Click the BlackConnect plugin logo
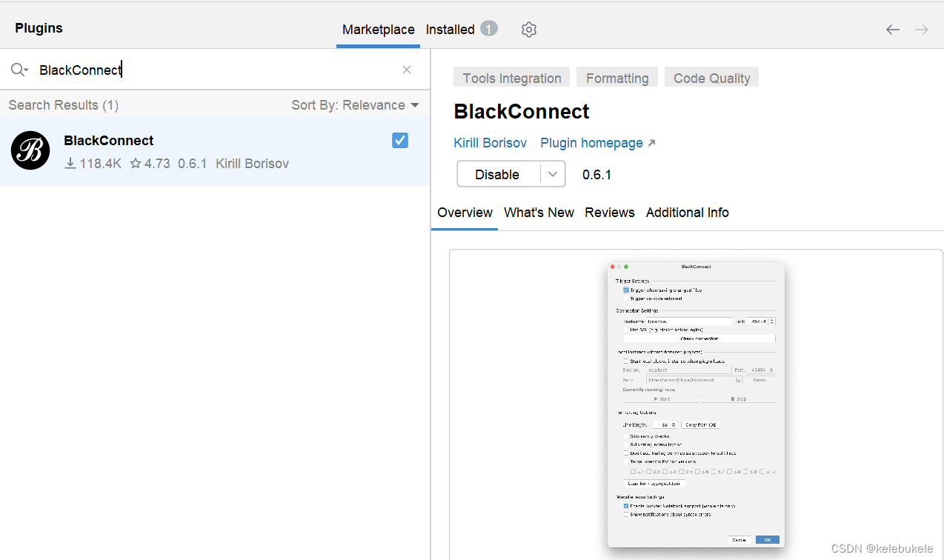Image resolution: width=944 pixels, height=560 pixels. 30,150
